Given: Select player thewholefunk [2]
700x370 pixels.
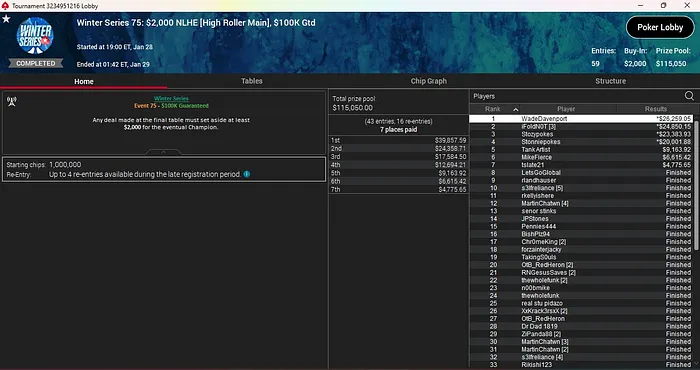Looking at the screenshot, I should pos(581,280).
